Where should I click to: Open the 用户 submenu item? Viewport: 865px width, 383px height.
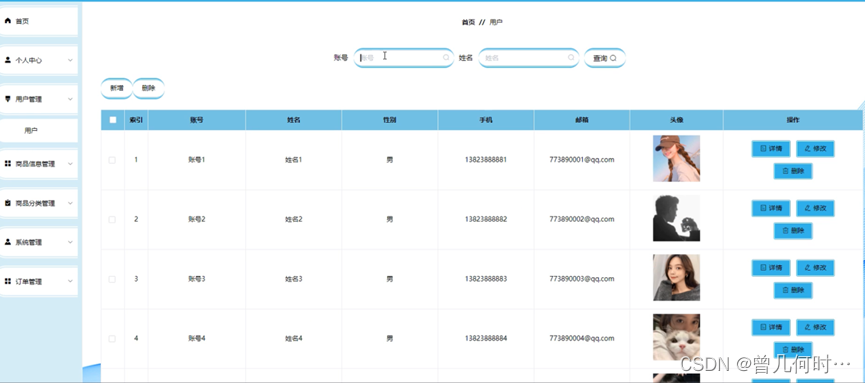(39, 131)
